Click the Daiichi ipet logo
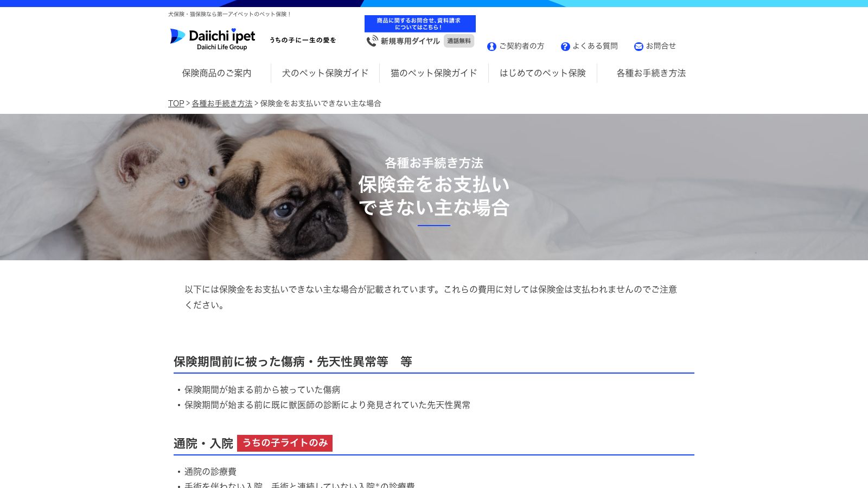This screenshot has width=868, height=488. [x=212, y=39]
